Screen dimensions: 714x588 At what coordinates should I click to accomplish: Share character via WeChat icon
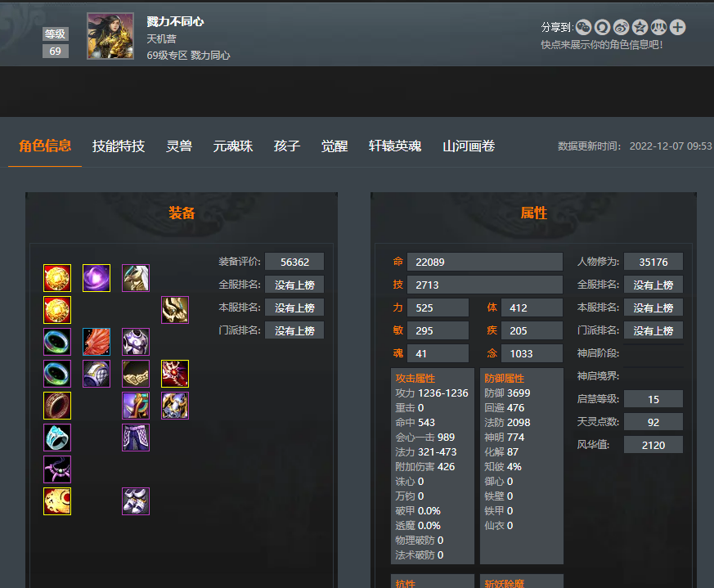[583, 27]
